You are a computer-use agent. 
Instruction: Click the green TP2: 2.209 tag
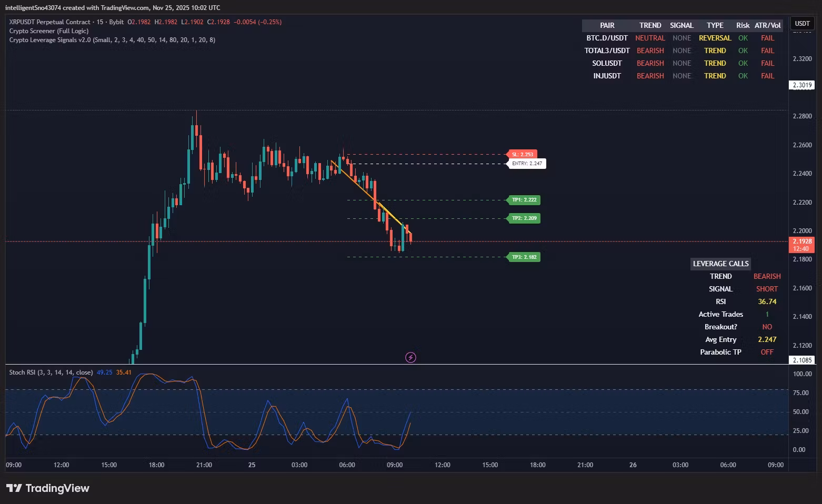coord(524,218)
